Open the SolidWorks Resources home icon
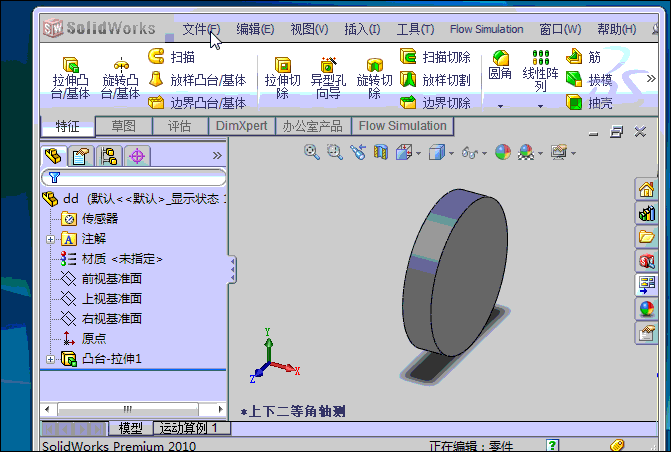The image size is (671, 452). click(646, 189)
